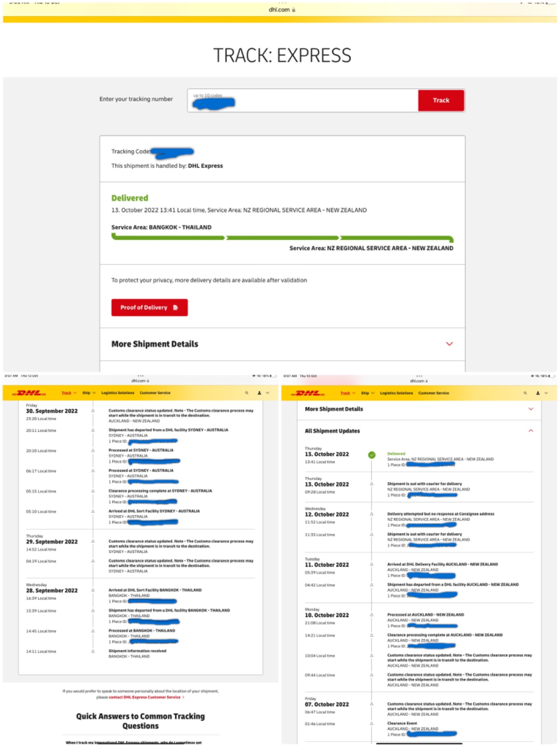Click the 12. October 2022 date heading
This screenshot has width=560, height=747.
[x=327, y=514]
